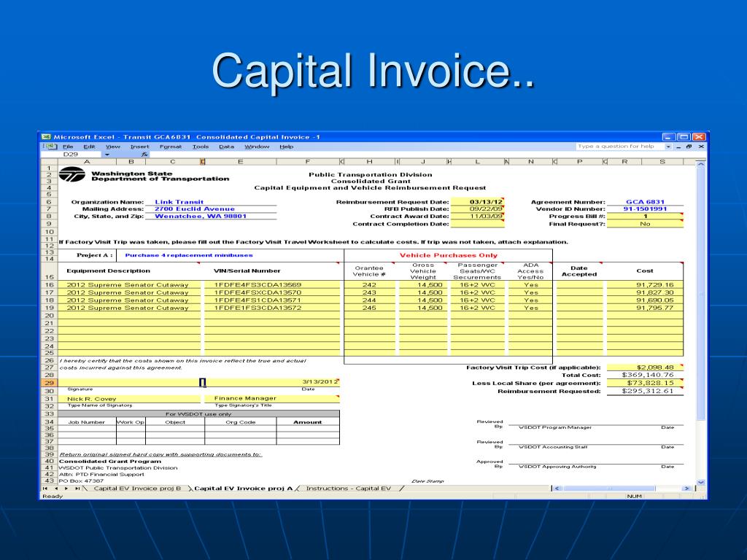Click VIN cell 1FDFE4FSXCDA13570
The height and width of the screenshot is (560, 747).
coord(272,292)
